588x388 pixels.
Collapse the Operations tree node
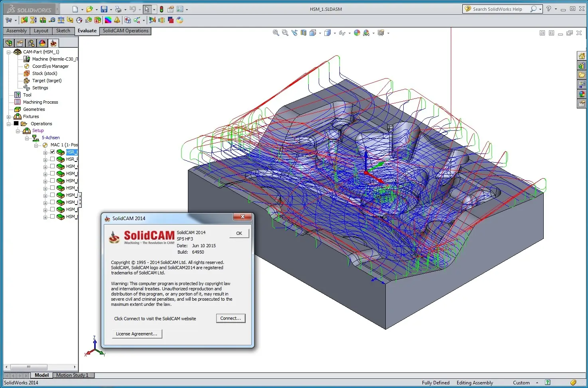pos(8,124)
